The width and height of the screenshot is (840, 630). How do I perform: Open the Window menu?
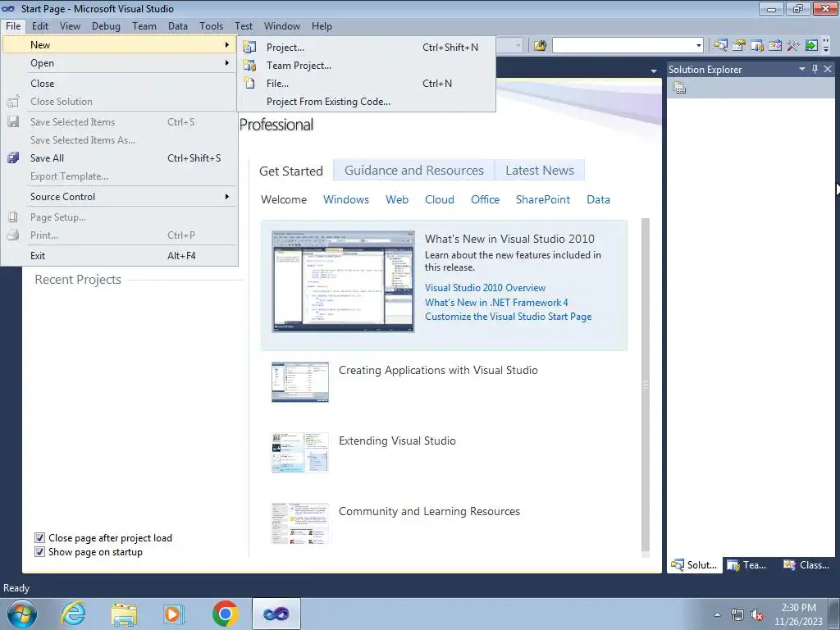click(282, 25)
